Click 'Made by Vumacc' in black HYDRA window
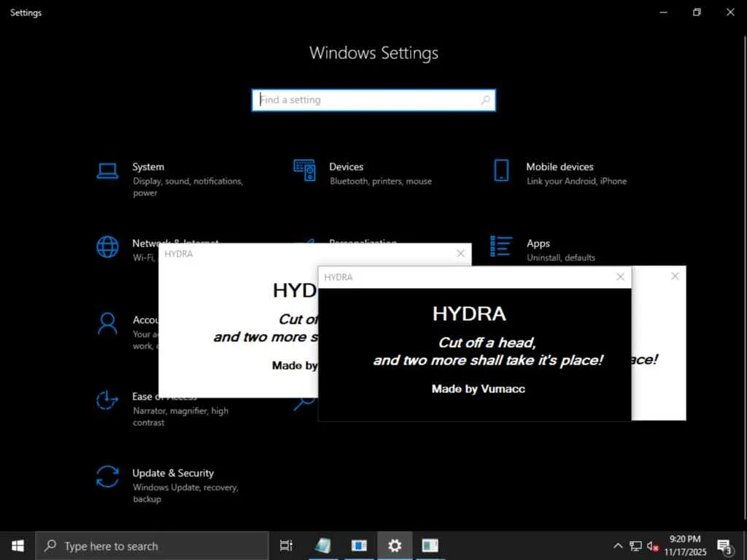Viewport: 747px width, 560px height. [x=479, y=389]
